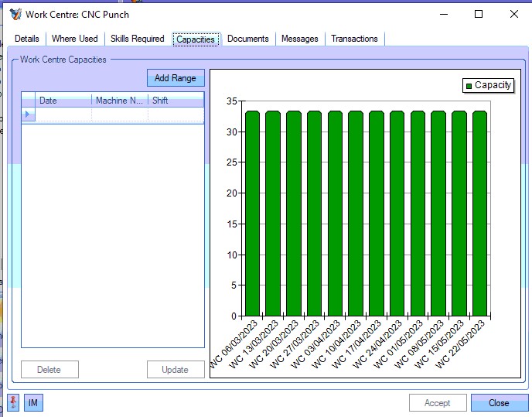Open the IM button in bottom bar

coord(33,403)
